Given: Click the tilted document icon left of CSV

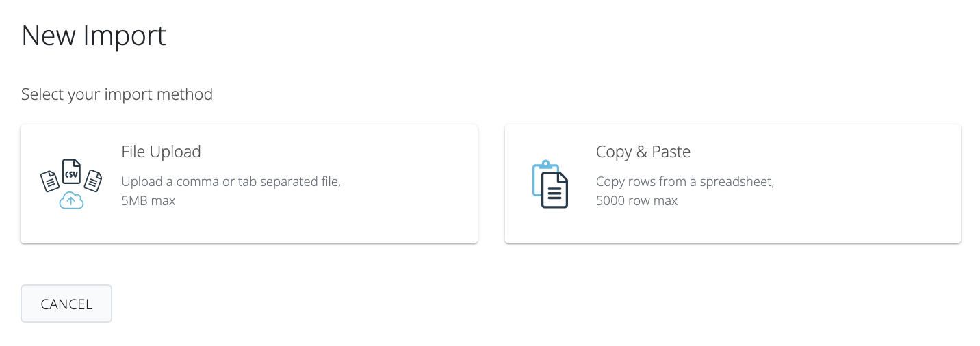Looking at the screenshot, I should pos(50,181).
